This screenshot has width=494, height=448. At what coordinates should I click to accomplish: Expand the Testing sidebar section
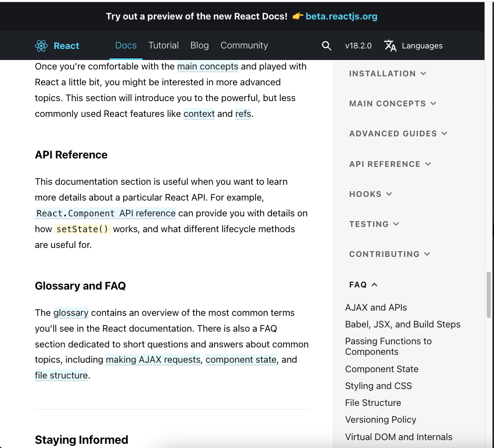point(374,224)
